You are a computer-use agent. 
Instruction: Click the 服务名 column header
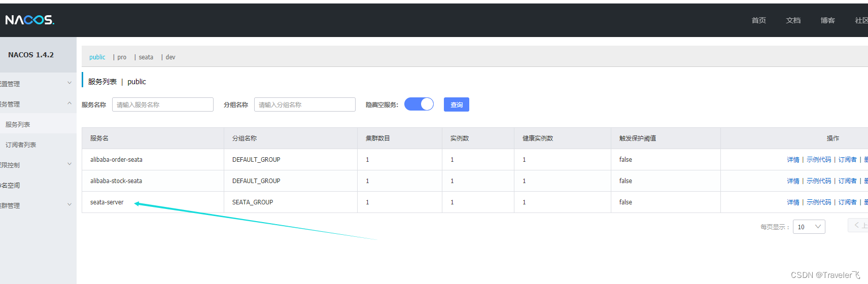99,138
